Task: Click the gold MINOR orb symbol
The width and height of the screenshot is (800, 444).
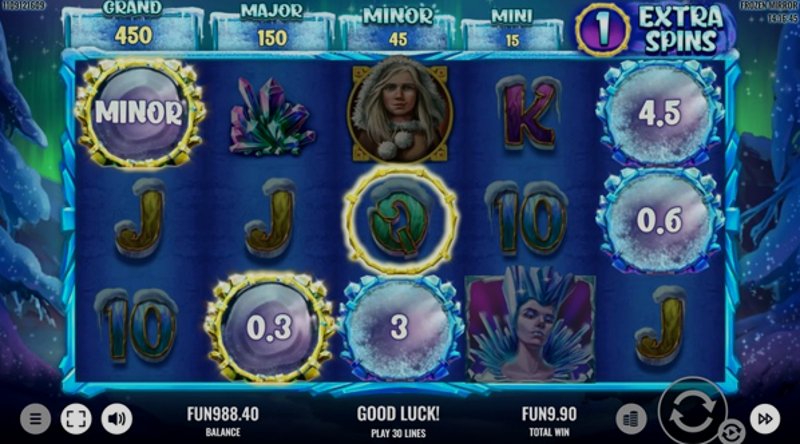Action: [139, 113]
